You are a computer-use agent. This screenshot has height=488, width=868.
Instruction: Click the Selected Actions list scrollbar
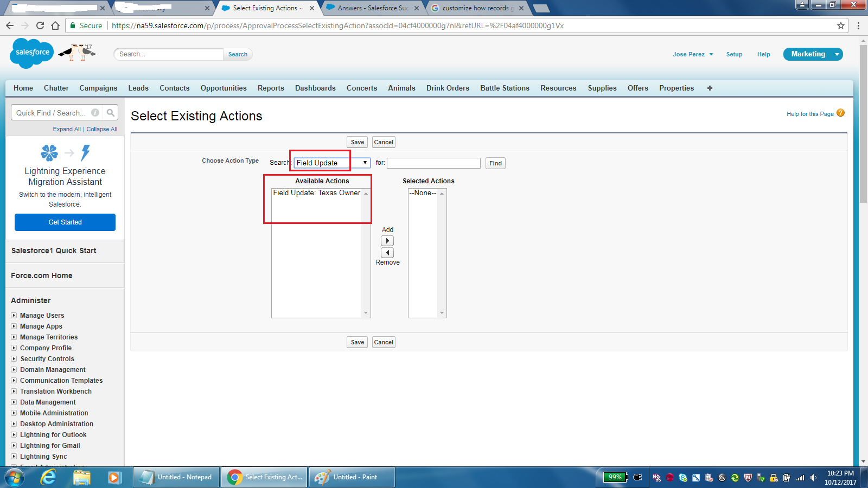pyautogui.click(x=442, y=253)
